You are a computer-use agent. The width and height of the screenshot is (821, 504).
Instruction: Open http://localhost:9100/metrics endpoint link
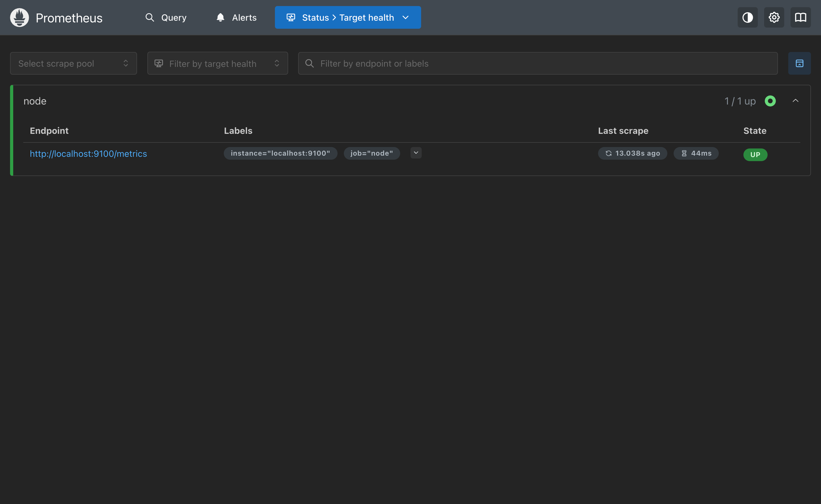(x=88, y=154)
